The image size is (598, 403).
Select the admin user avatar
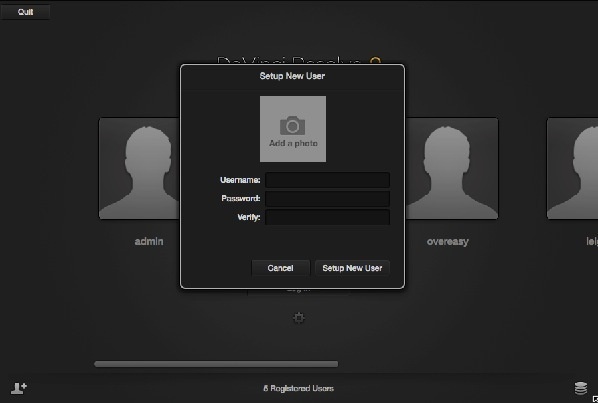click(139, 169)
